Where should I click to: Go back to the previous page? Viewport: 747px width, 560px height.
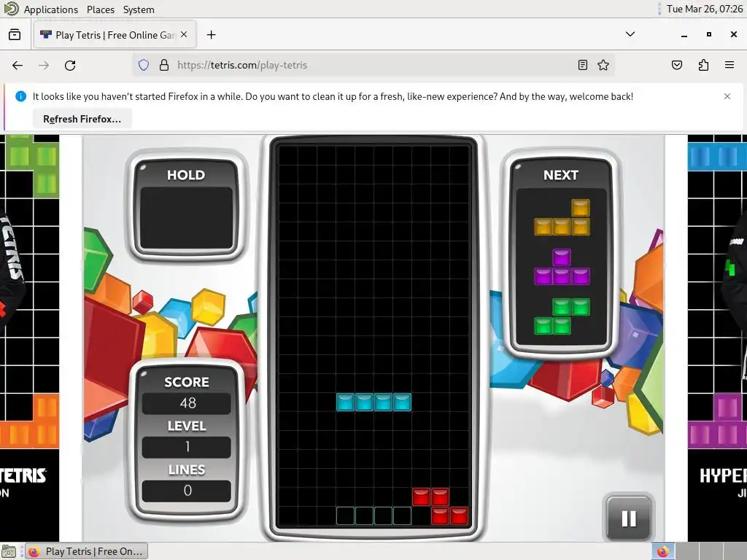click(x=18, y=65)
